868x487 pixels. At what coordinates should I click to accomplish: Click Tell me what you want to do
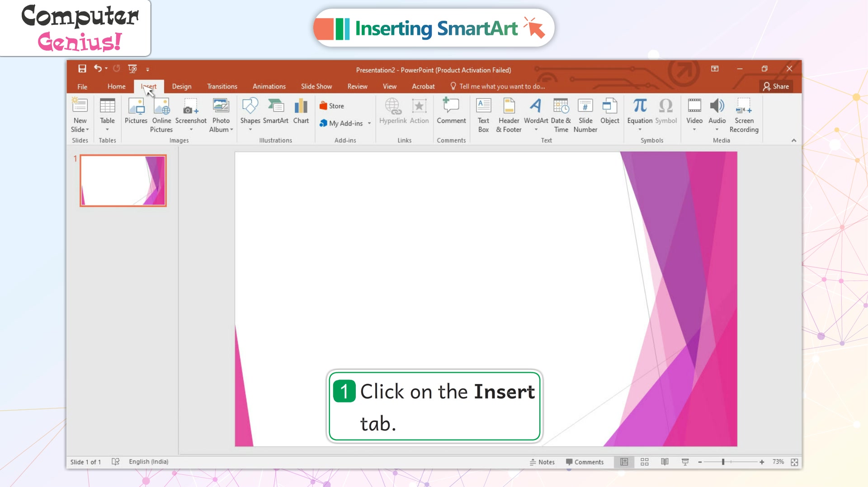(x=498, y=86)
